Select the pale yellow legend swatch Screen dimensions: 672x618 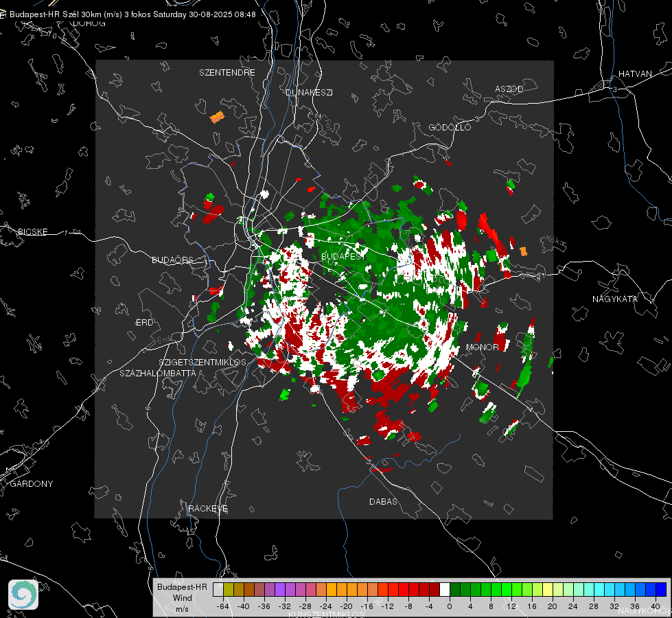[548, 590]
